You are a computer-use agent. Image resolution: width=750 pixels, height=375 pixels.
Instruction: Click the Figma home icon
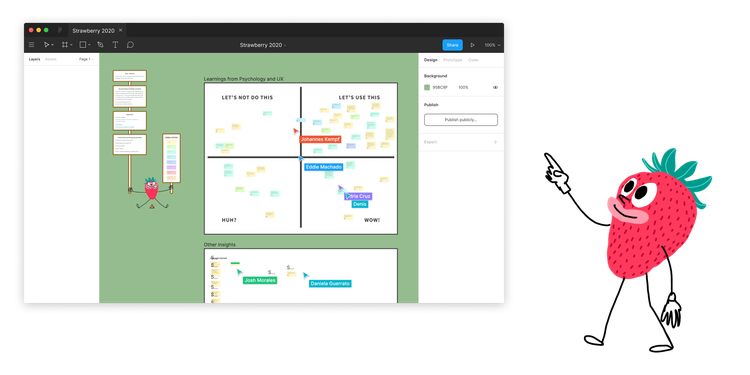(x=60, y=30)
